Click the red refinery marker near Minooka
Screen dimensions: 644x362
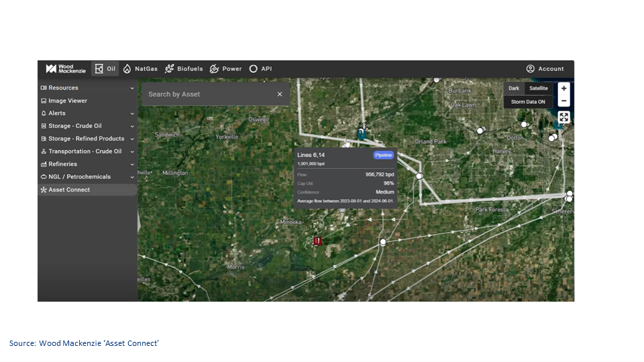coord(317,241)
